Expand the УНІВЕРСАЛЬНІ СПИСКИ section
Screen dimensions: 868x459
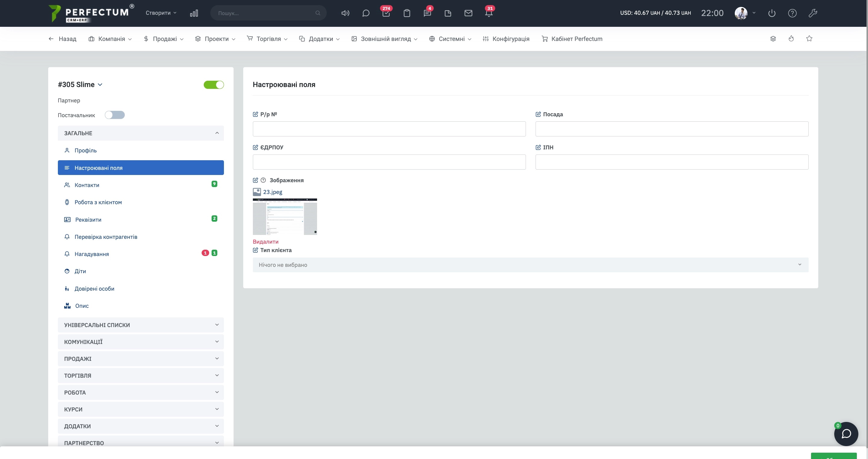coord(140,325)
